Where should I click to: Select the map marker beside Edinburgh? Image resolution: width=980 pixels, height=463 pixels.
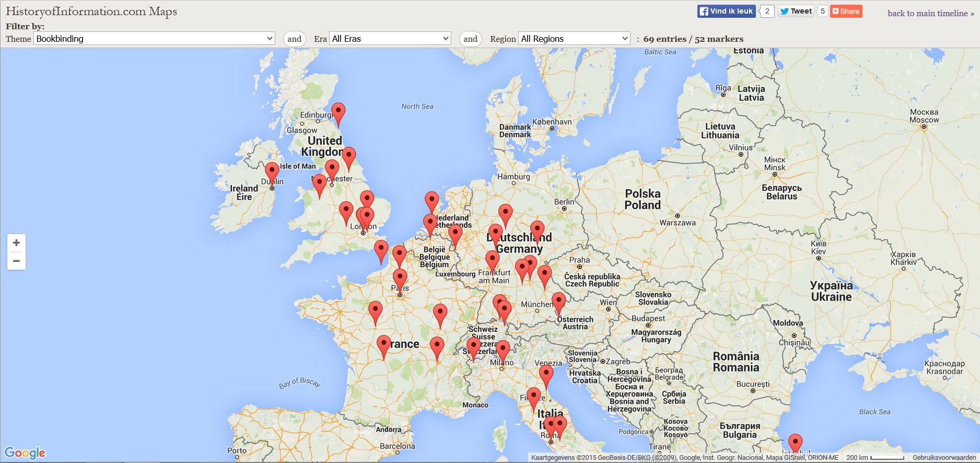point(339,115)
